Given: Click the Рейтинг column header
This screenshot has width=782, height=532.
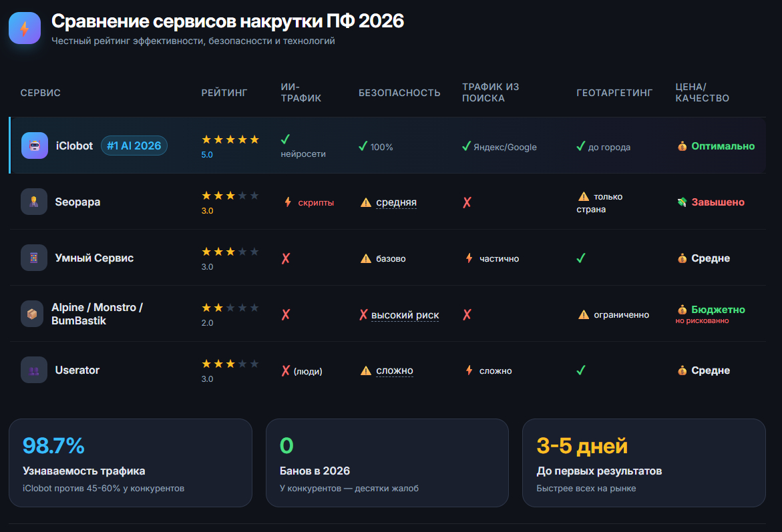Looking at the screenshot, I should click(224, 93).
